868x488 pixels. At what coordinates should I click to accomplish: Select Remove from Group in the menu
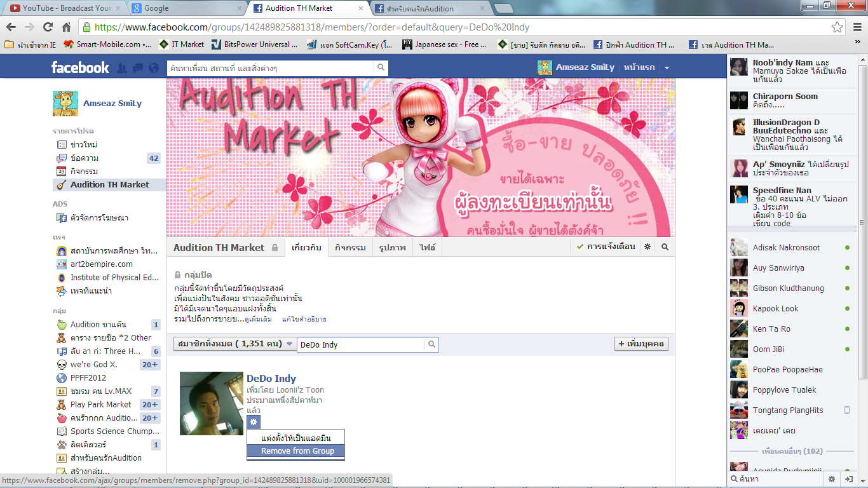[296, 451]
